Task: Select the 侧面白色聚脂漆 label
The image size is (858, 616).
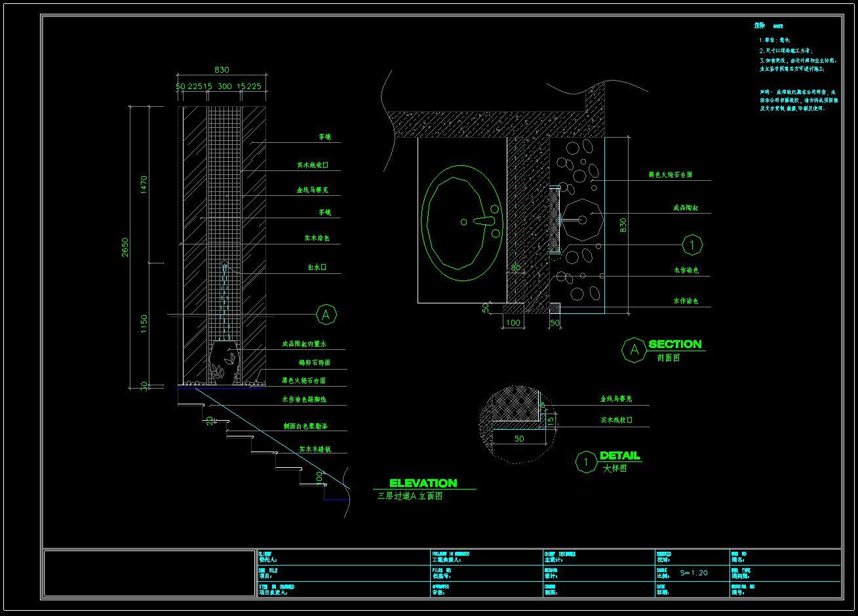Action: (305, 426)
